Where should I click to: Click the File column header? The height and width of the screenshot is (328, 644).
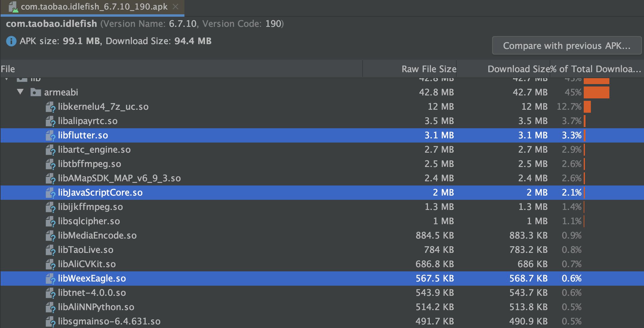click(8, 69)
